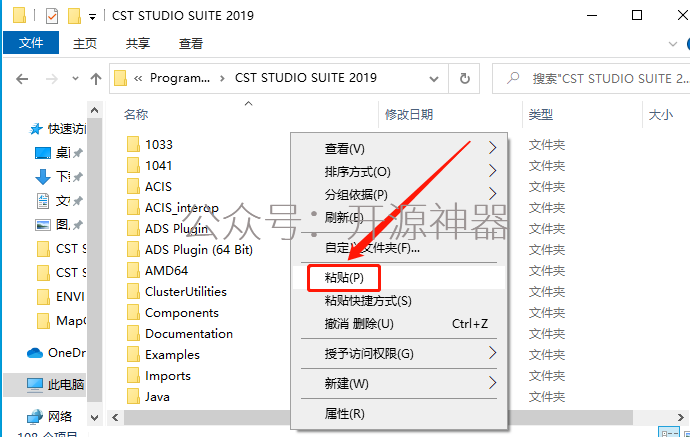690x437 pixels.
Task: Click the Properties quick access toolbar icon
Action: click(x=52, y=16)
